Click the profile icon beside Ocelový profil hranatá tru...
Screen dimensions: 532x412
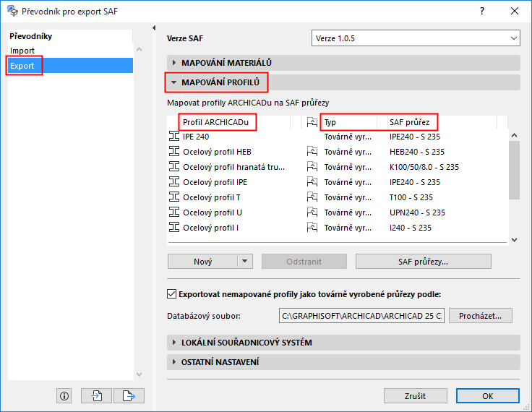[174, 167]
